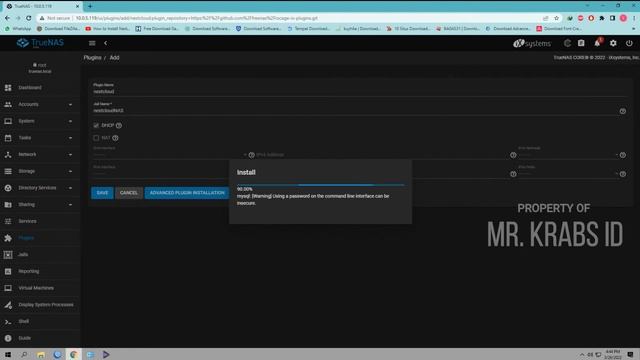640x360 pixels.
Task: Click the SAVE button
Action: (102, 193)
